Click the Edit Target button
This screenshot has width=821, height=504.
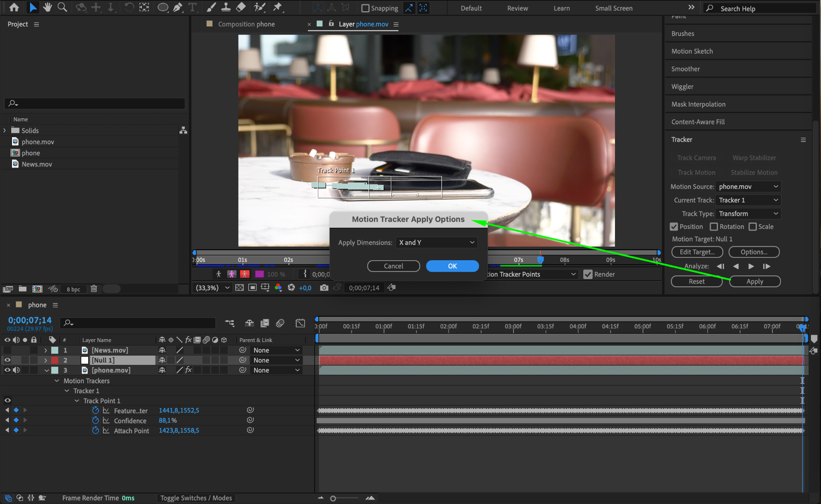[x=697, y=252]
